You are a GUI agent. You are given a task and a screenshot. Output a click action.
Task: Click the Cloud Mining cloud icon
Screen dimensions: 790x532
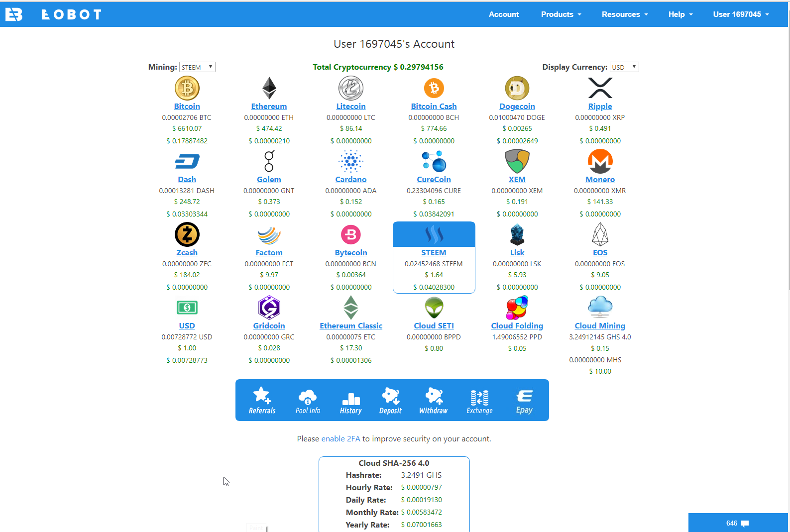pos(600,307)
